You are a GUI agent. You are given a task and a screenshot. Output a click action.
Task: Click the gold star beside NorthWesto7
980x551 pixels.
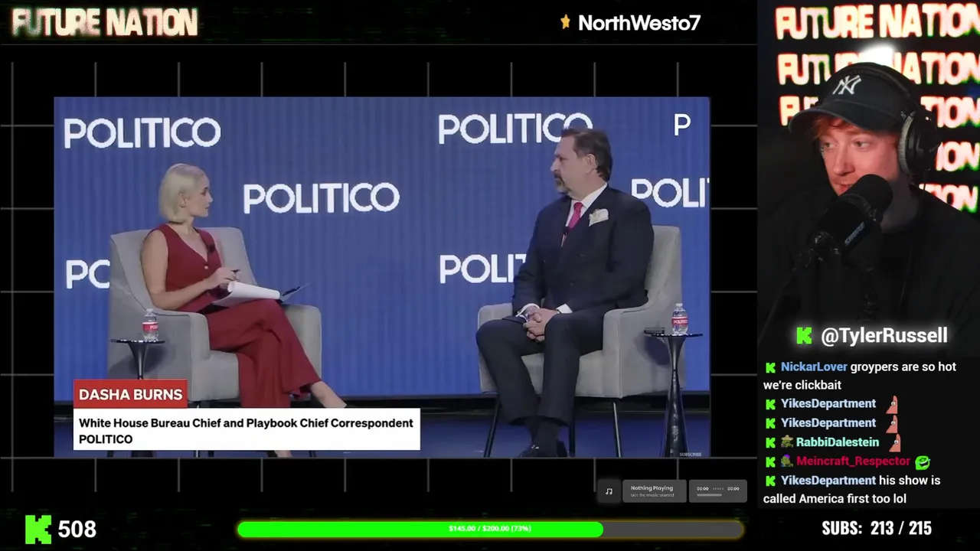tap(566, 22)
